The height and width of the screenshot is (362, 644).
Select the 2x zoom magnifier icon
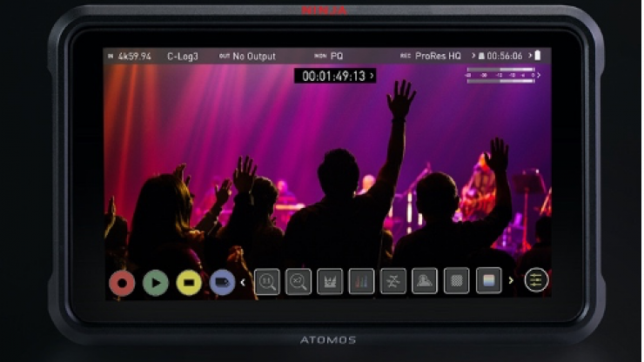[299, 281]
